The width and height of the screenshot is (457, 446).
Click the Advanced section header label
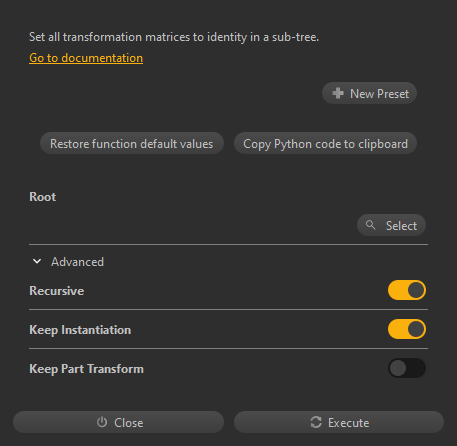[x=77, y=262]
